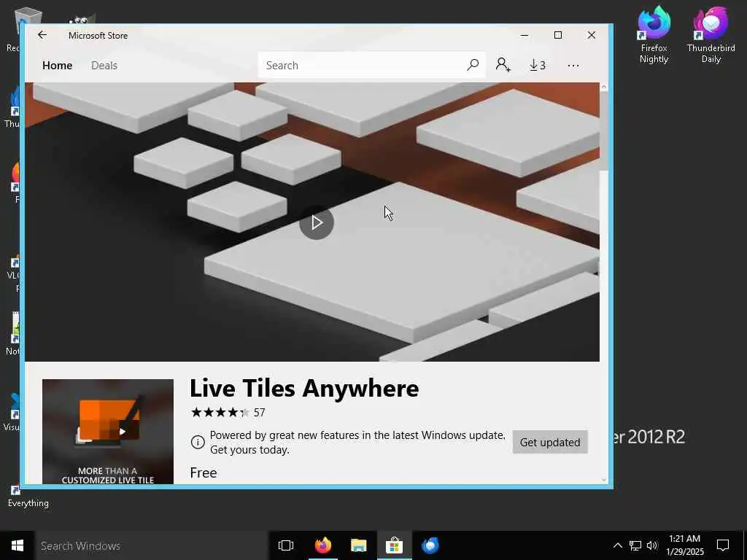Screen dimensions: 747x560
Task: Open Thunderbird from the taskbar
Action: [x=430, y=545]
